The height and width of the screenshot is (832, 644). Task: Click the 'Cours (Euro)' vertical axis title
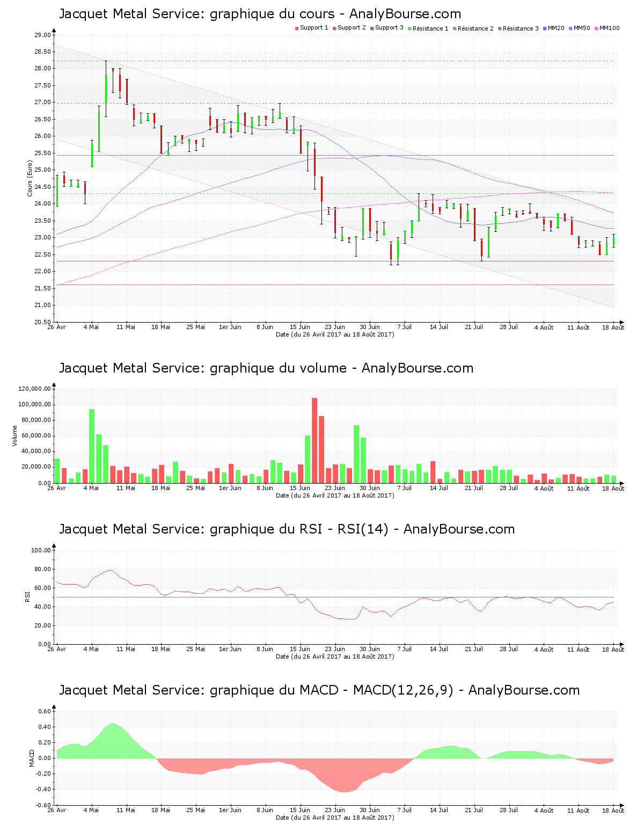click(x=30, y=178)
